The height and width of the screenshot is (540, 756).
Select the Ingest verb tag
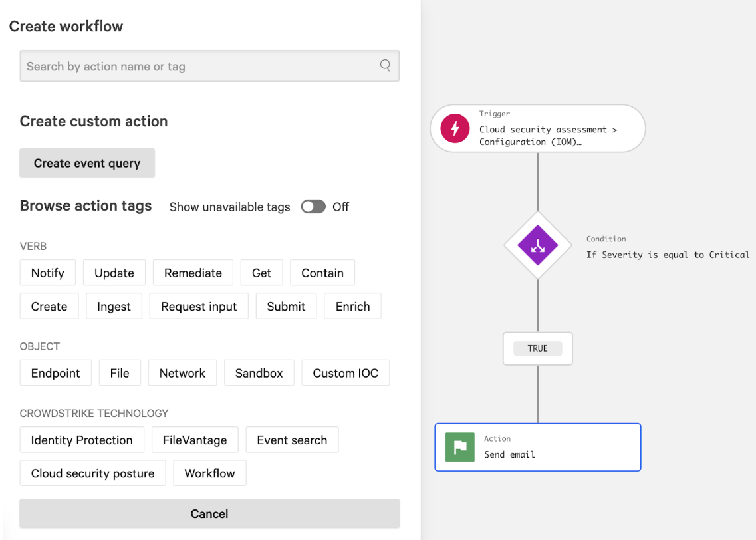[x=114, y=306]
